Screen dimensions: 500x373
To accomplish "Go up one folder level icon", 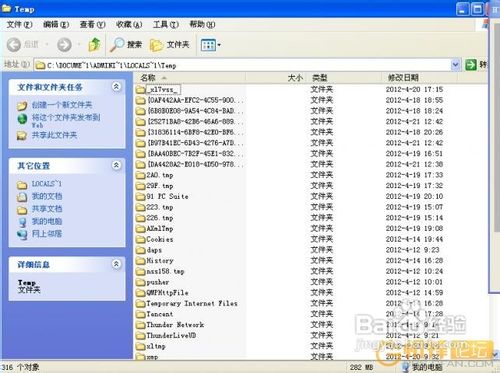I will [94, 44].
